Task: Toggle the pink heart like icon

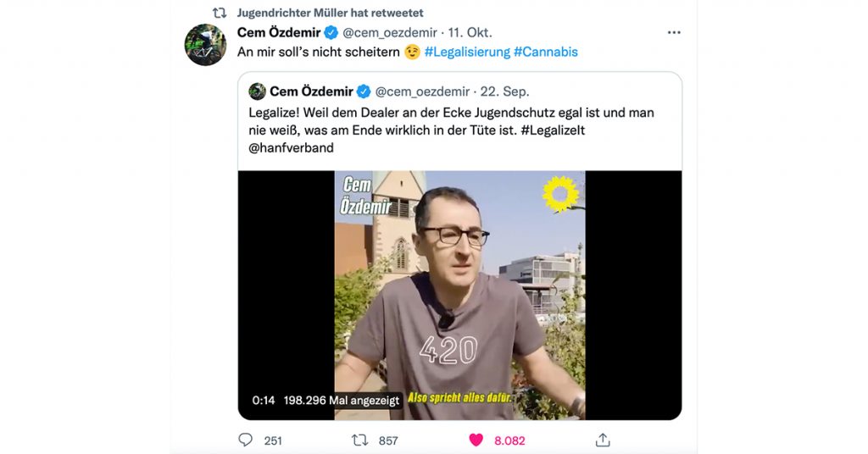Action: [x=476, y=440]
